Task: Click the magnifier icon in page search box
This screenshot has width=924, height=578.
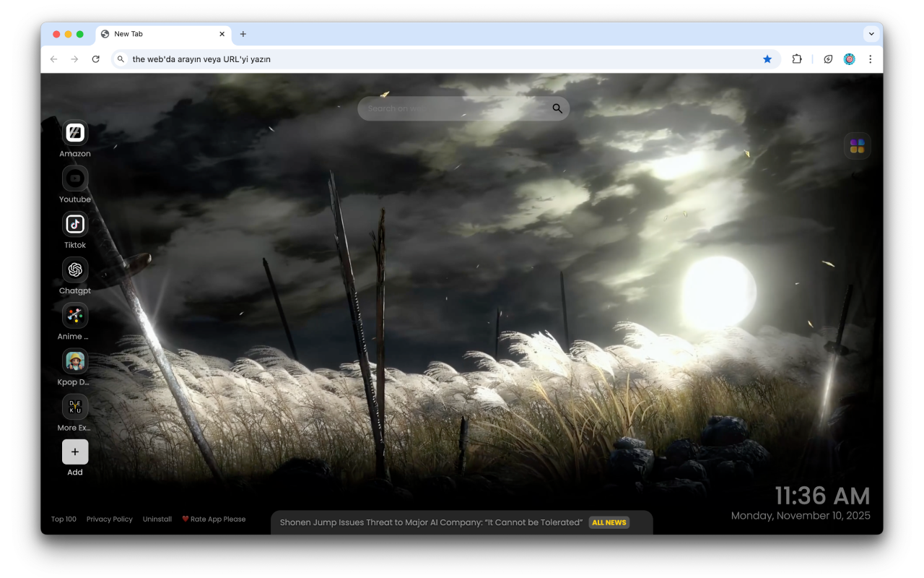Action: point(557,108)
